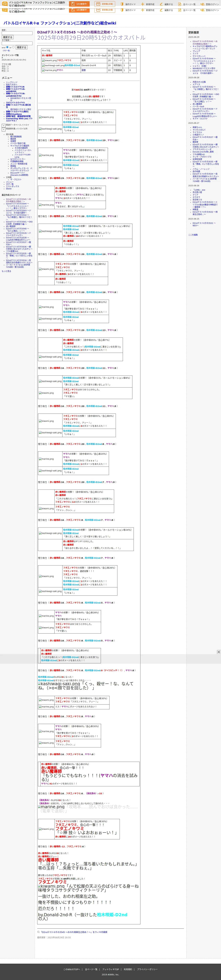221x980 pixels.
Task: Open 初めての方へ menu link
Action: 11,84
